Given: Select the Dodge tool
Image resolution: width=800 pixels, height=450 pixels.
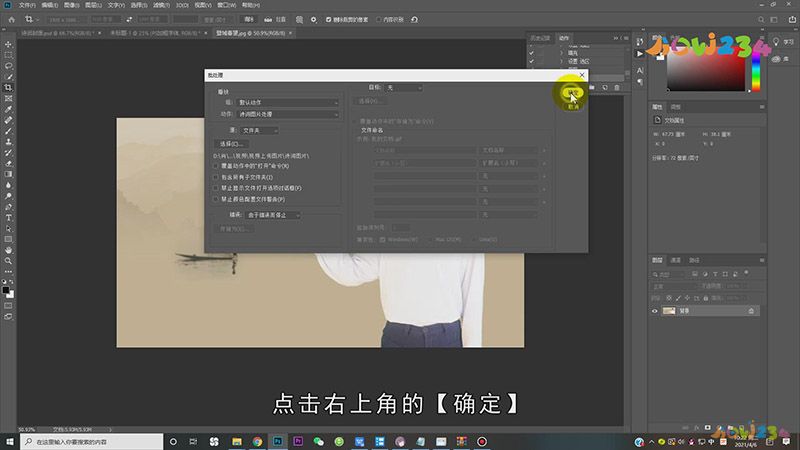Looking at the screenshot, I should pyautogui.click(x=8, y=196).
